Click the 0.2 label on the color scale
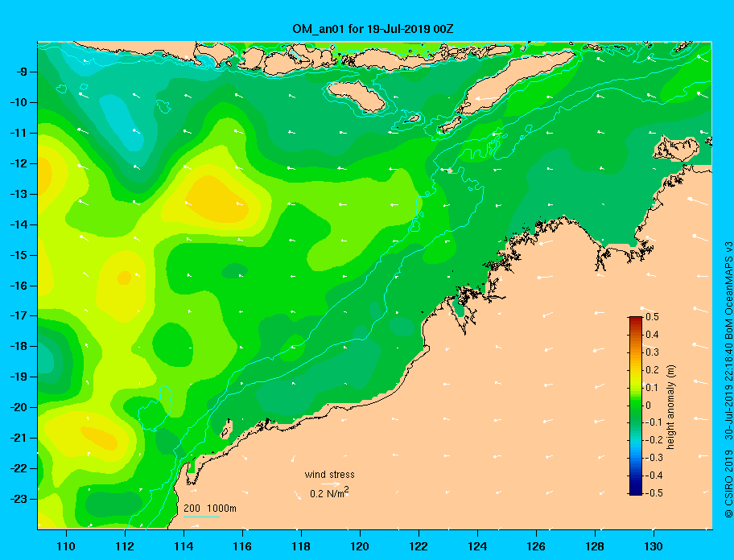Screen dimensions: 734x560 652,370
